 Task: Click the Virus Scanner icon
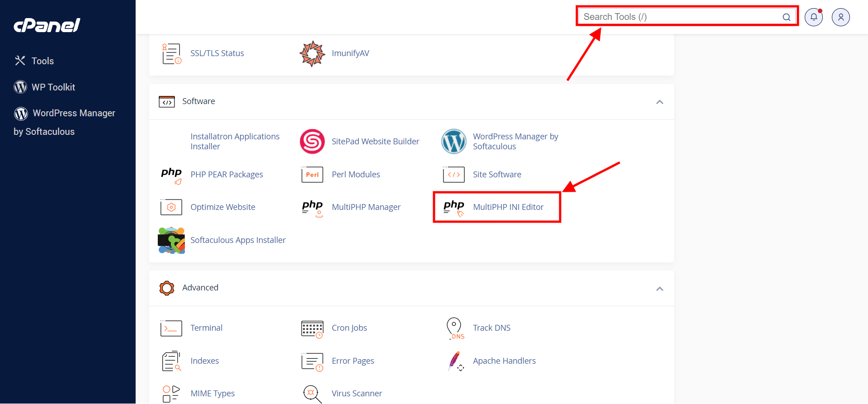pyautogui.click(x=312, y=394)
